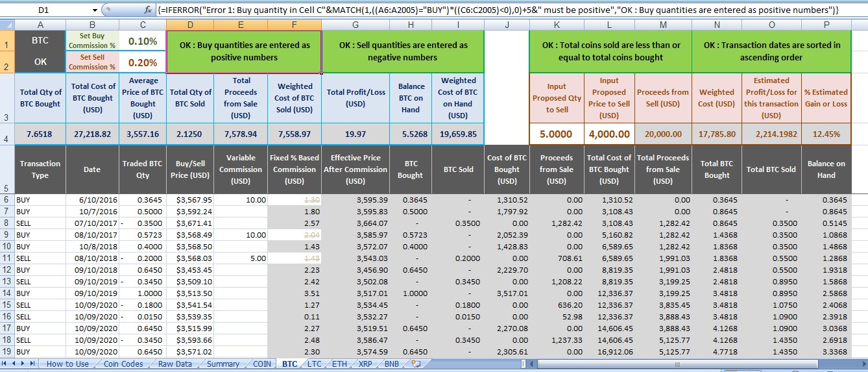Go to first sheet using tab navigation arrow

click(x=5, y=364)
